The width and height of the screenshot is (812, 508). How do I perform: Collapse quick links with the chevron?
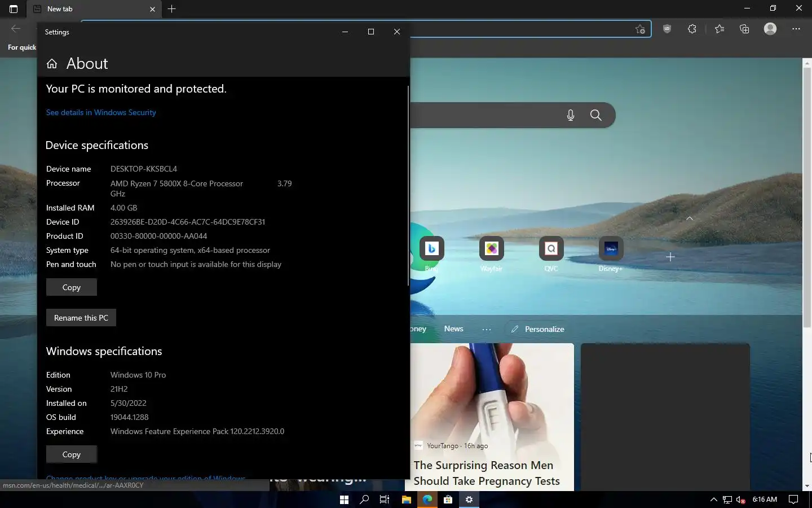click(x=690, y=218)
